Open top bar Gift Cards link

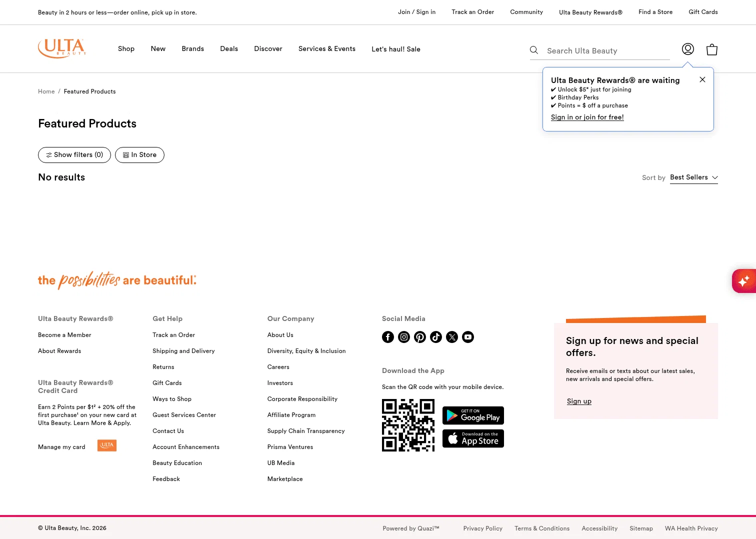(x=703, y=12)
